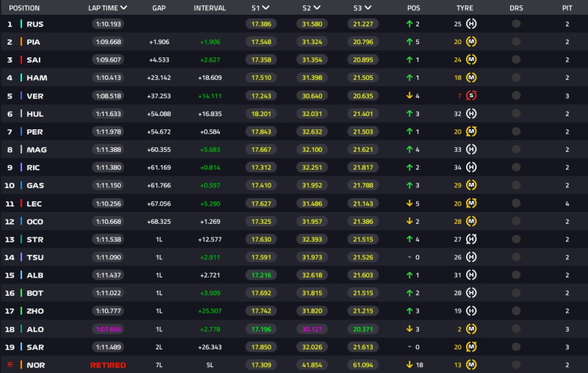The image size is (588, 373).
Task: Click the RETIRED label for NOR
Action: pyautogui.click(x=107, y=365)
